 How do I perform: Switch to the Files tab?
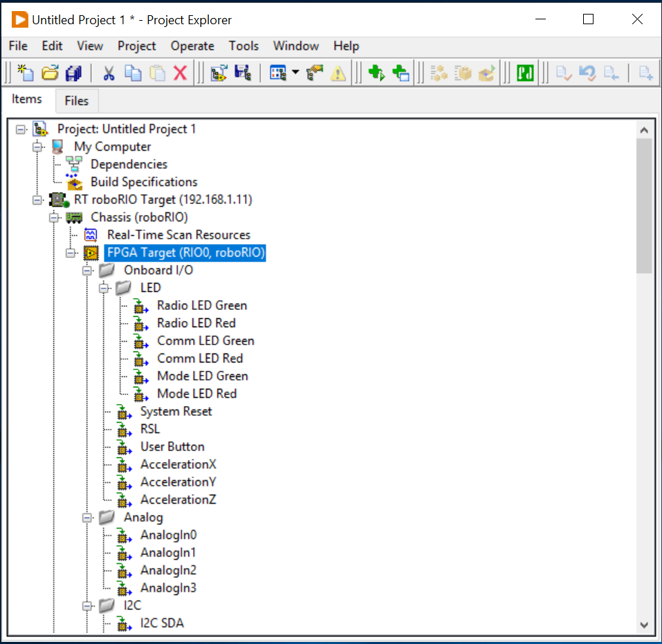[76, 101]
